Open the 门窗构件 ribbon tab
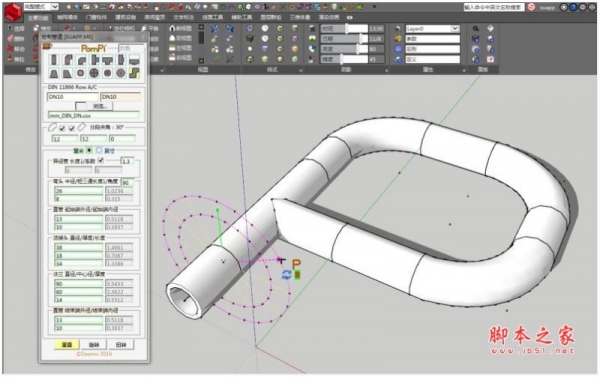The width and height of the screenshot is (600, 377). tap(96, 17)
